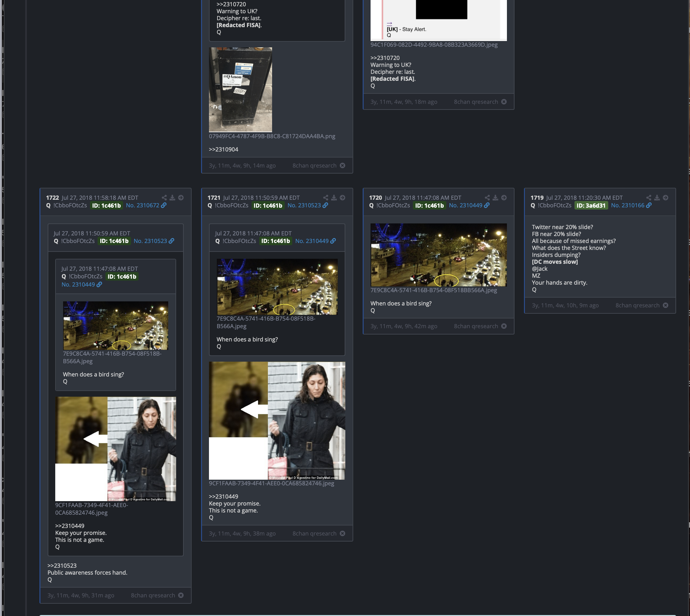Share post 1721 using its share icon
This screenshot has height=616, width=690.
click(326, 198)
